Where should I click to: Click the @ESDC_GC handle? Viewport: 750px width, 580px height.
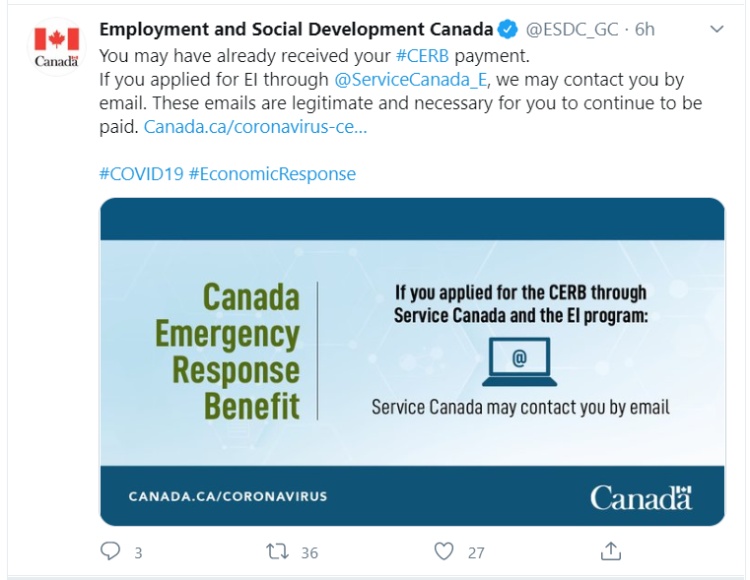click(x=572, y=30)
